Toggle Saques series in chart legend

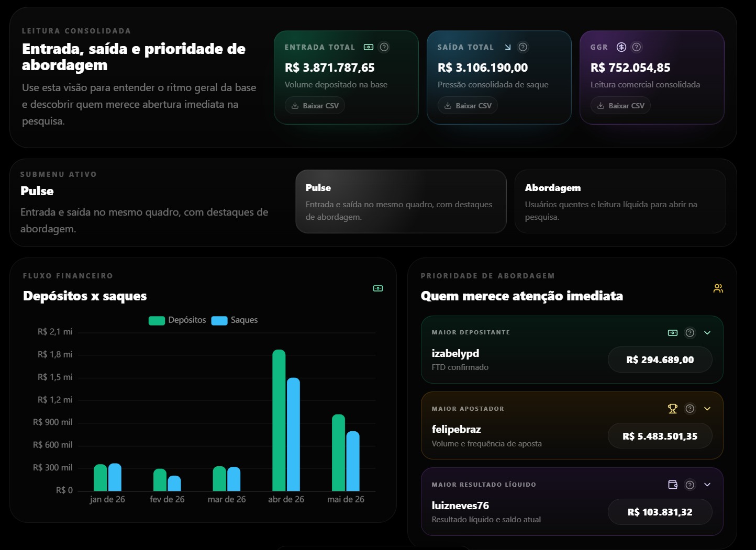pyautogui.click(x=235, y=320)
